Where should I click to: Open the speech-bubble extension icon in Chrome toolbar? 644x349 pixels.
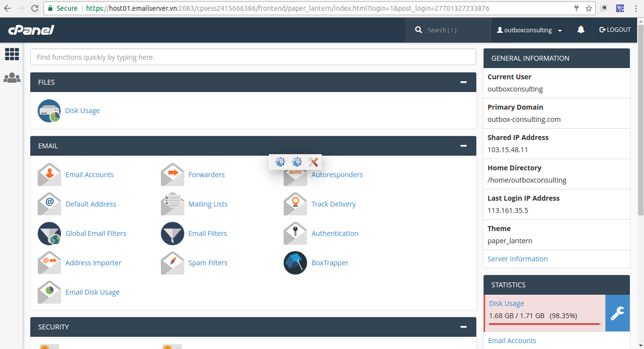605,8
